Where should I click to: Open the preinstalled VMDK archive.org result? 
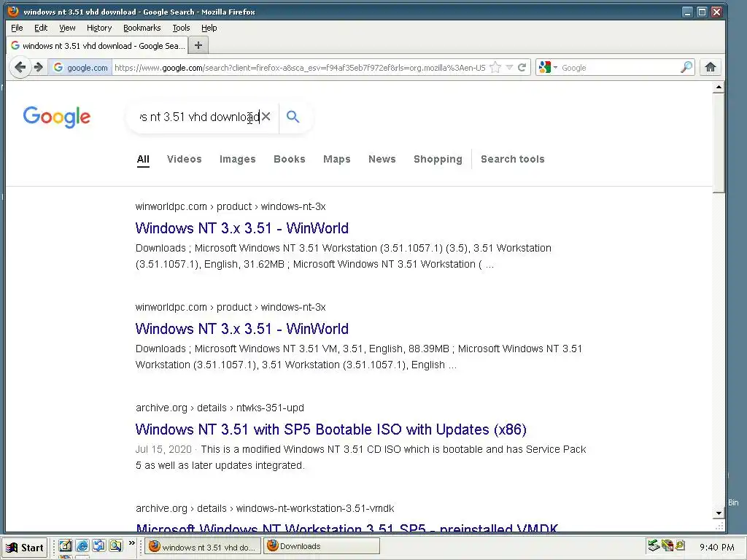pyautogui.click(x=347, y=526)
